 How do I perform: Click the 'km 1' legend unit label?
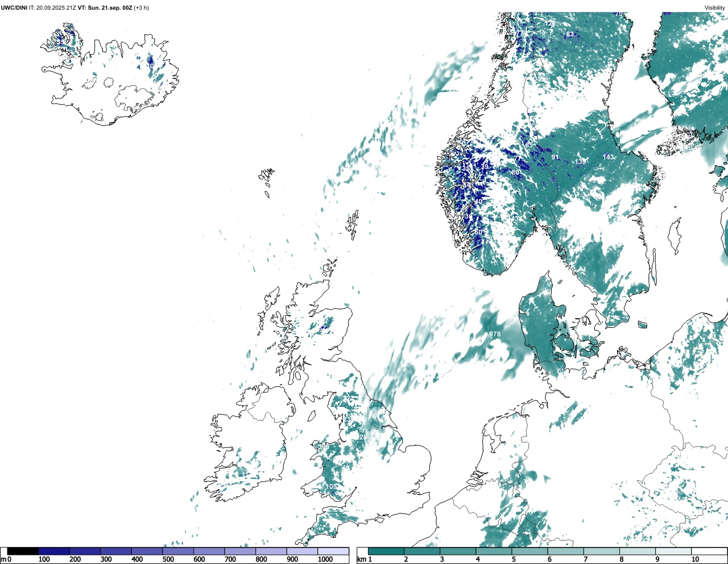tap(365, 559)
